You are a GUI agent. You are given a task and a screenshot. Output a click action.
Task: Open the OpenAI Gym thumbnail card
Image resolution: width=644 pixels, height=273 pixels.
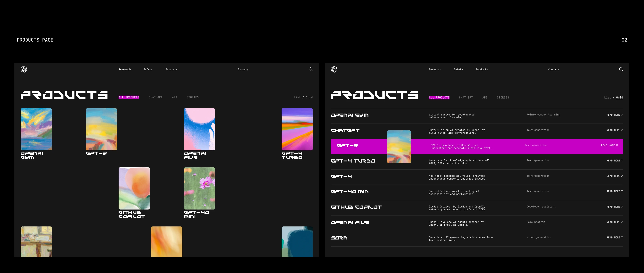click(36, 129)
